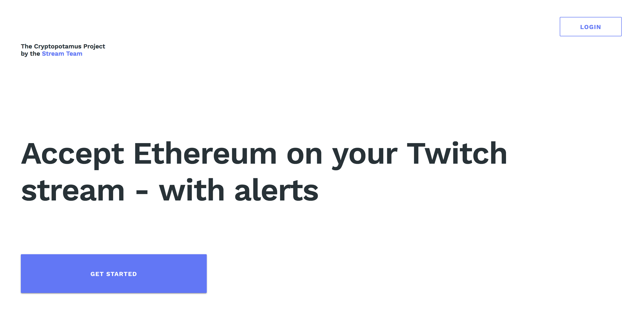The image size is (644, 323).
Task: Click the site branding text block
Action: tap(63, 50)
